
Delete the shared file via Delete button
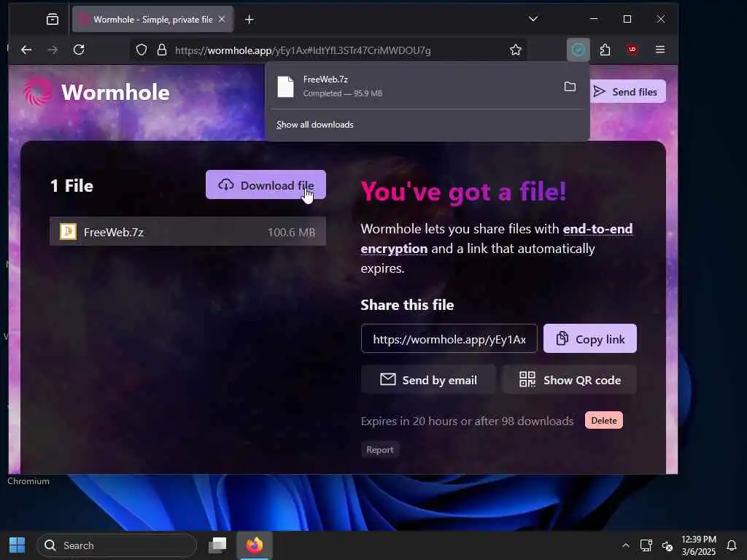(603, 421)
